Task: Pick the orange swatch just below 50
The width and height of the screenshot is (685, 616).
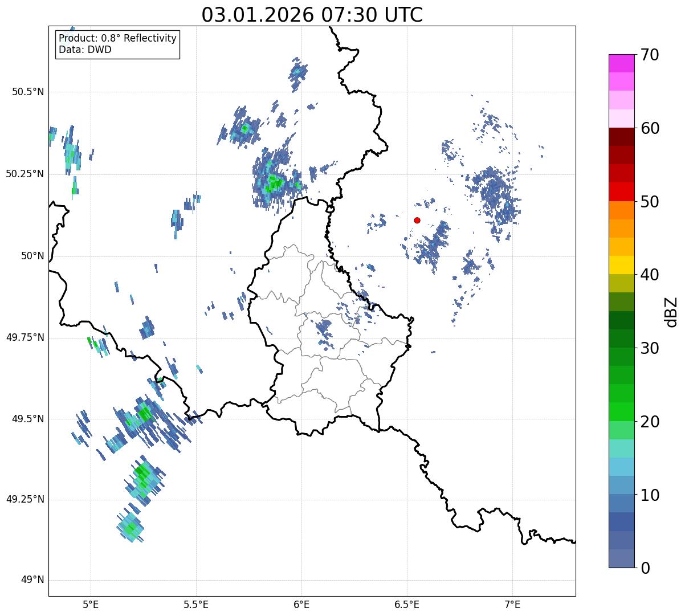Action: point(625,210)
